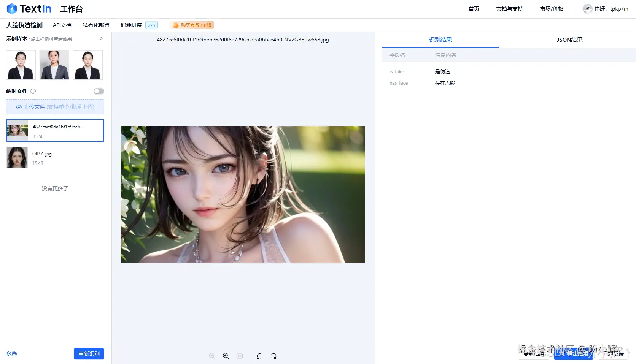Collapse the 示例样本 sample panel

tap(101, 38)
